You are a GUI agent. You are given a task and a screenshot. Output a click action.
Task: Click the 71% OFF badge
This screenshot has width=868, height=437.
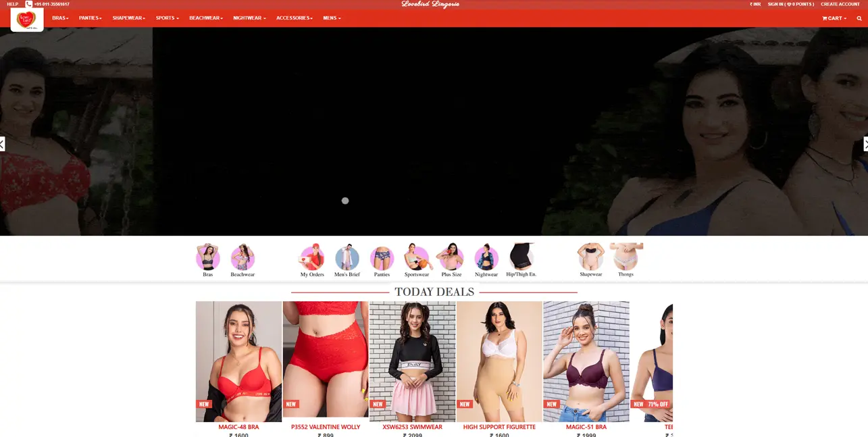coord(658,404)
